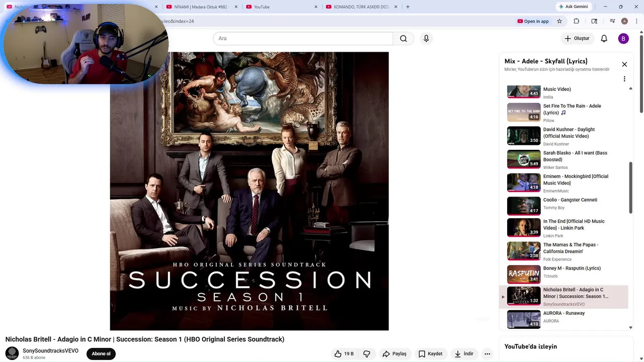Open Chrome profile avatar A
This screenshot has width=644, height=362.
[624, 21]
